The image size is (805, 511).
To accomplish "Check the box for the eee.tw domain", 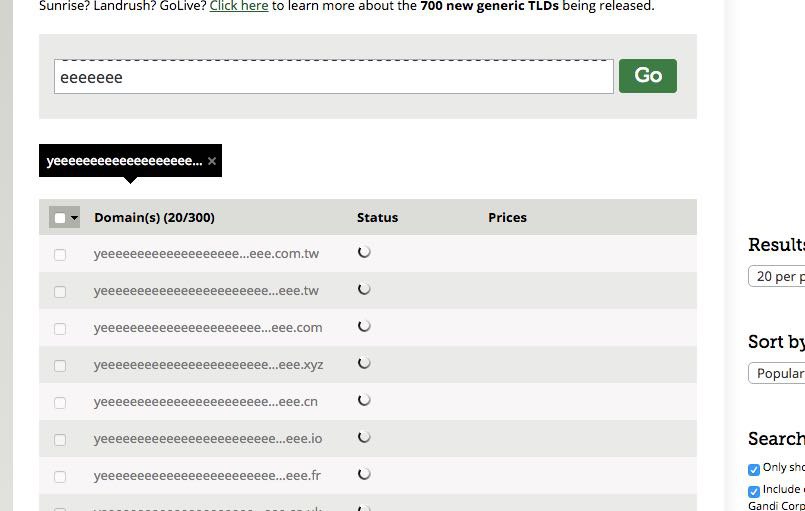I will pos(60,292).
